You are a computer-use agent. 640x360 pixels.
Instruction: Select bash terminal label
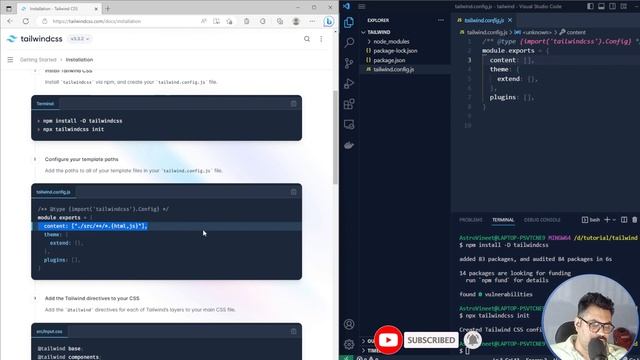[591, 220]
